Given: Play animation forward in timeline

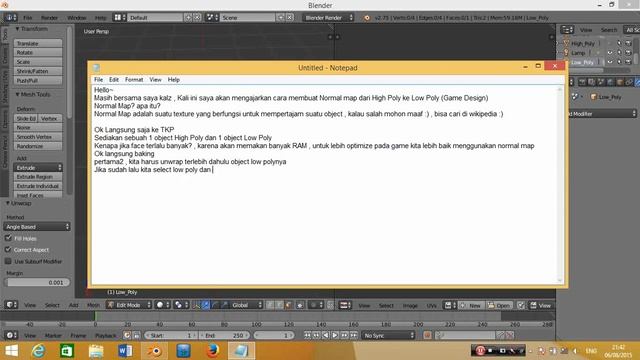Looking at the screenshot, I should 335,335.
